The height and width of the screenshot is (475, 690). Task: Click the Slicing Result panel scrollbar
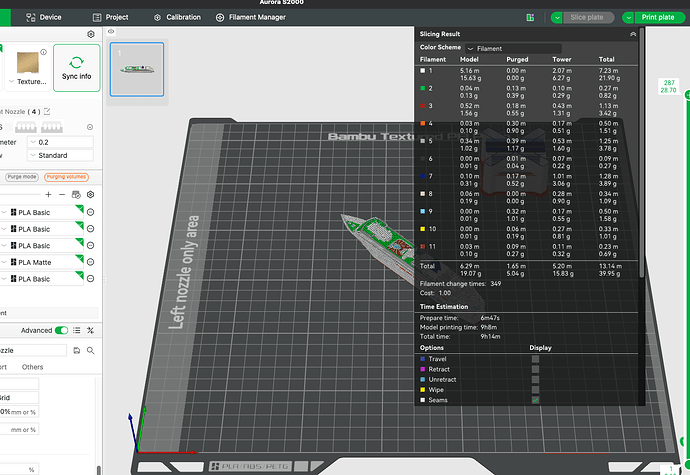tap(642, 152)
